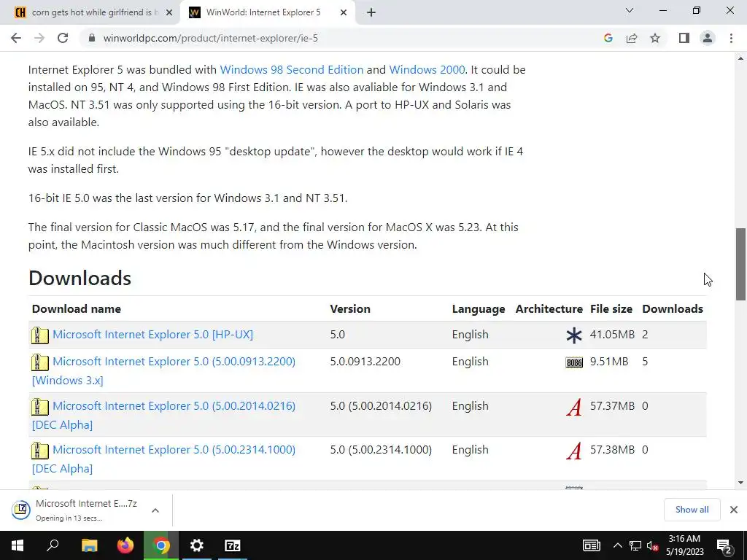Screen dimensions: 747x560
Task: Share this page via share icon
Action: tap(632, 38)
